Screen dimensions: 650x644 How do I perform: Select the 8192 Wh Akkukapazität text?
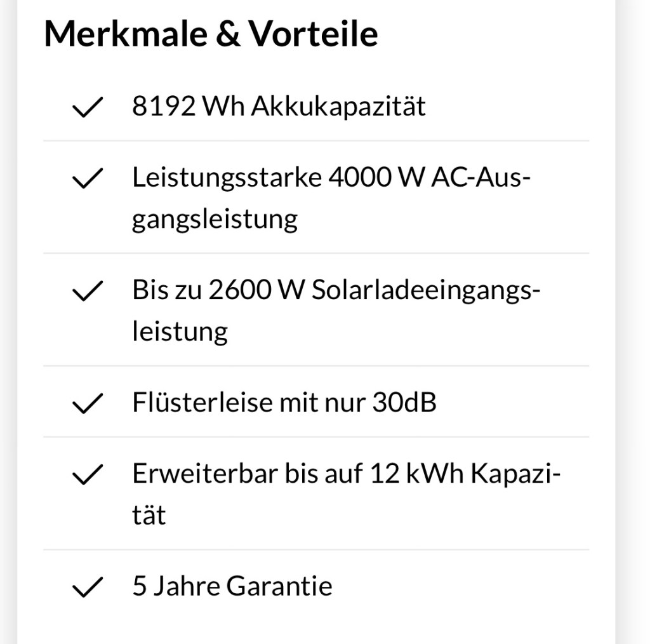(279, 107)
